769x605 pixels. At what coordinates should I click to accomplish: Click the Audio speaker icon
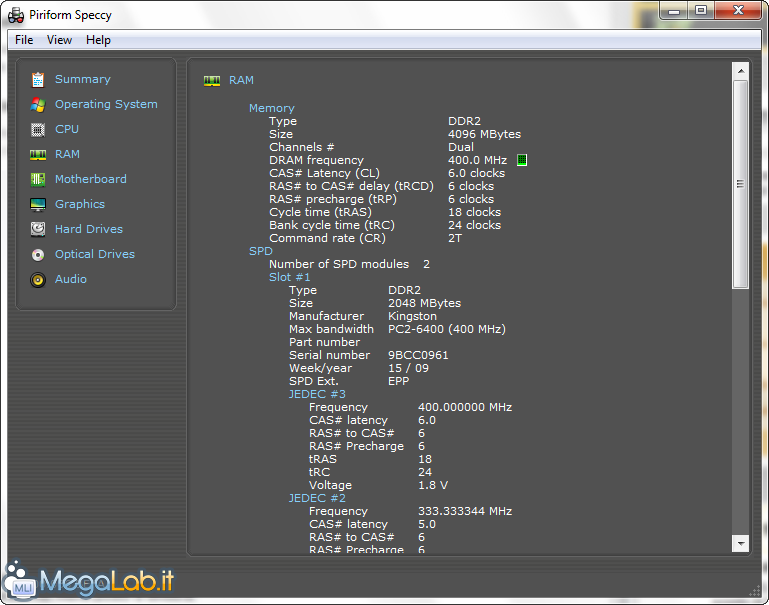pyautogui.click(x=38, y=279)
